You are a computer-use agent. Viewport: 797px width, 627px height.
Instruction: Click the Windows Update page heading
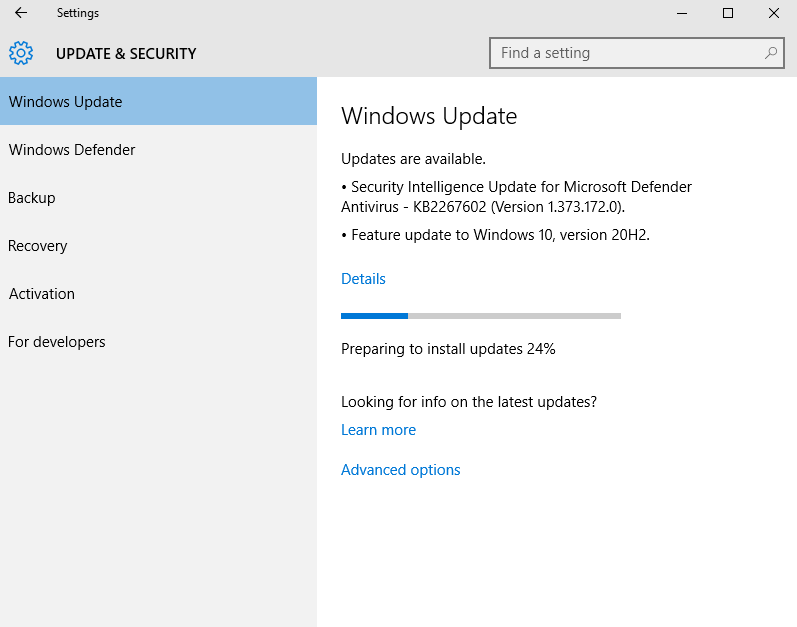pos(429,116)
